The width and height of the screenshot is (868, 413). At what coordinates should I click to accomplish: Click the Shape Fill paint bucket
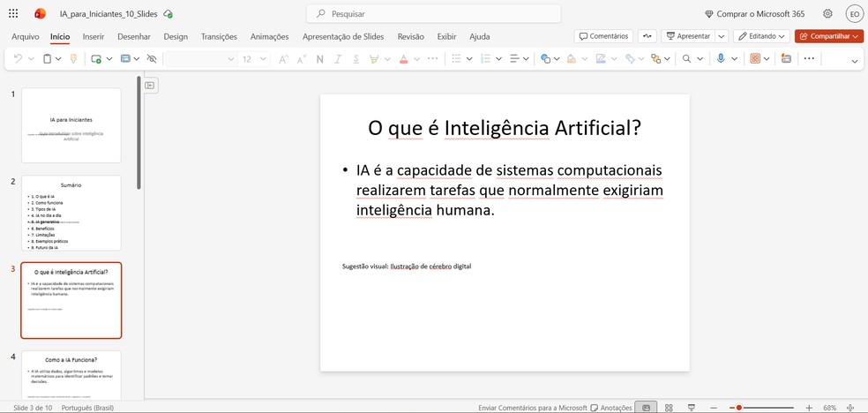[572, 58]
